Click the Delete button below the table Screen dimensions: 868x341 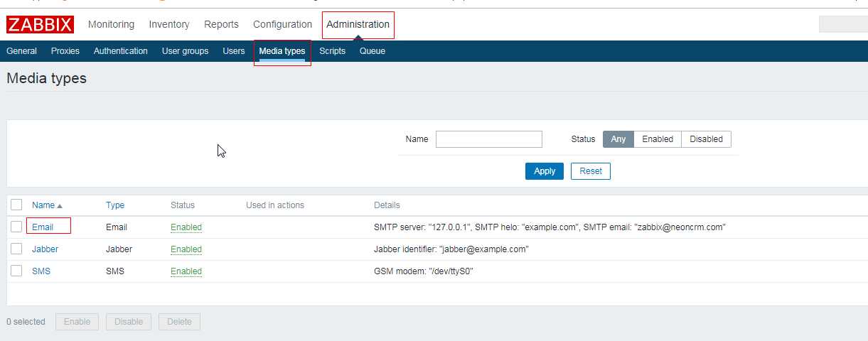point(179,322)
